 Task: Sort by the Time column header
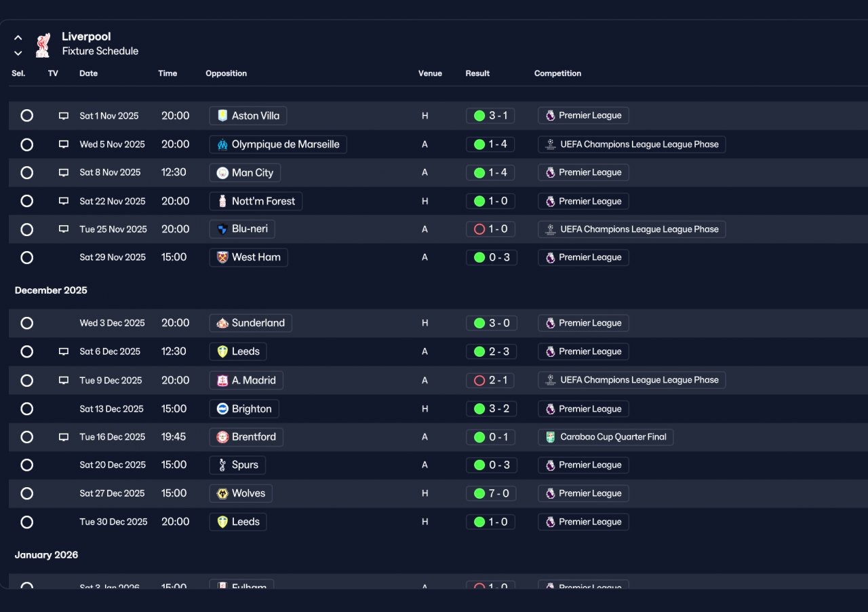[167, 73]
